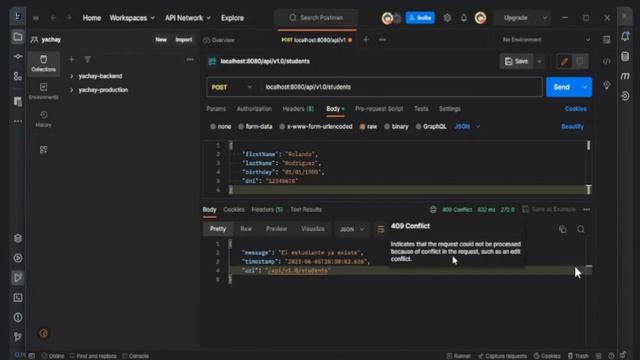Click the Invite button

tap(420, 18)
